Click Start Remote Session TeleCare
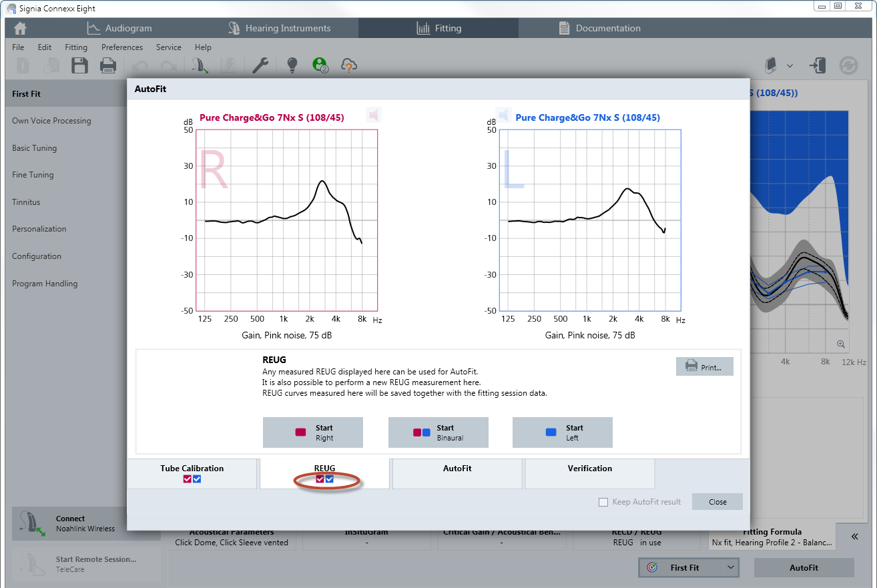This screenshot has height=588, width=877. click(85, 564)
